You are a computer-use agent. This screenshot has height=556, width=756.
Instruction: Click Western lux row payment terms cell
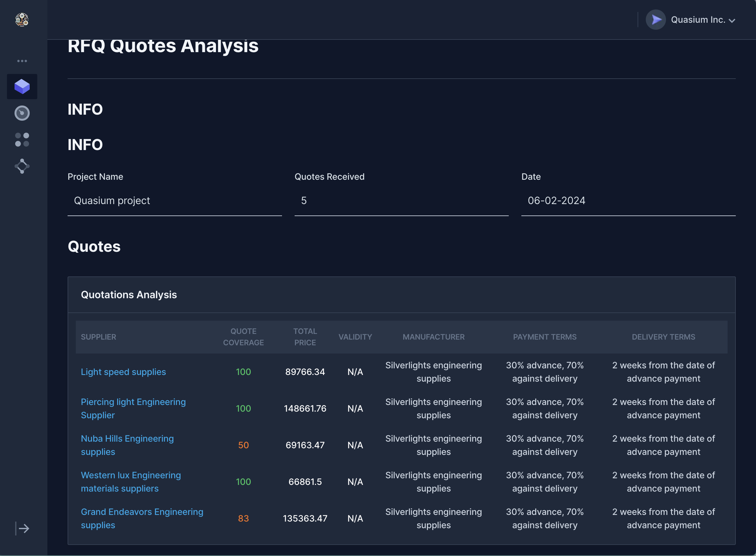pos(545,482)
